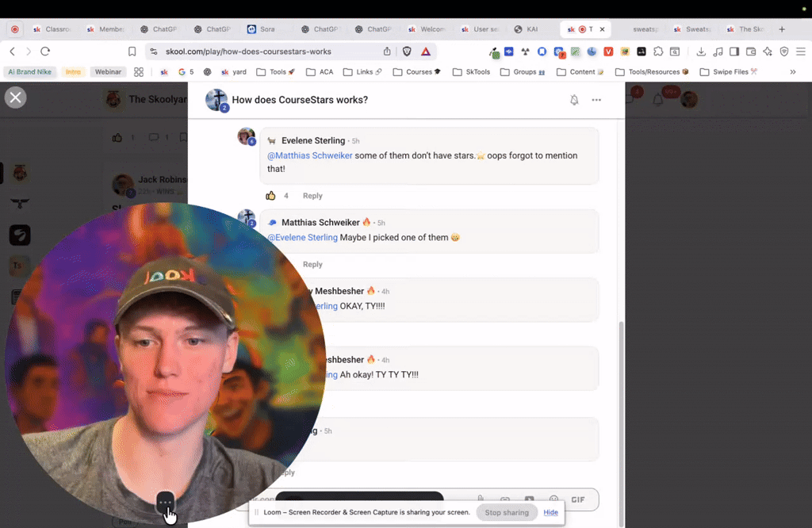Insert a GIF via the GIF button
The width and height of the screenshot is (812, 528).
coord(578,499)
